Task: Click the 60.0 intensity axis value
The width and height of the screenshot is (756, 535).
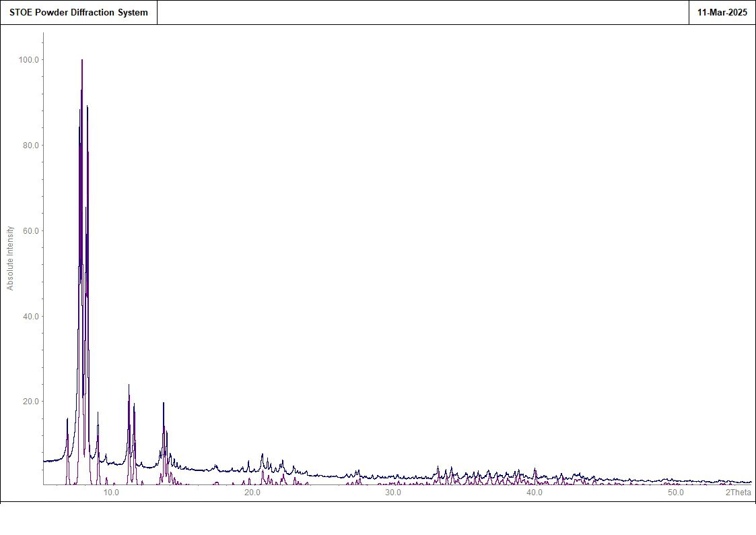Action: [31, 230]
